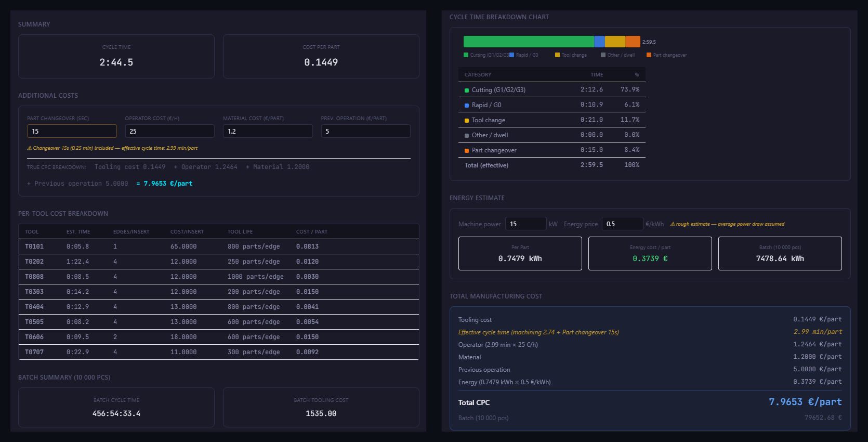Click the 2:59.5 label beside the chart bar
Image resolution: width=868 pixels, height=442 pixels.
(649, 42)
